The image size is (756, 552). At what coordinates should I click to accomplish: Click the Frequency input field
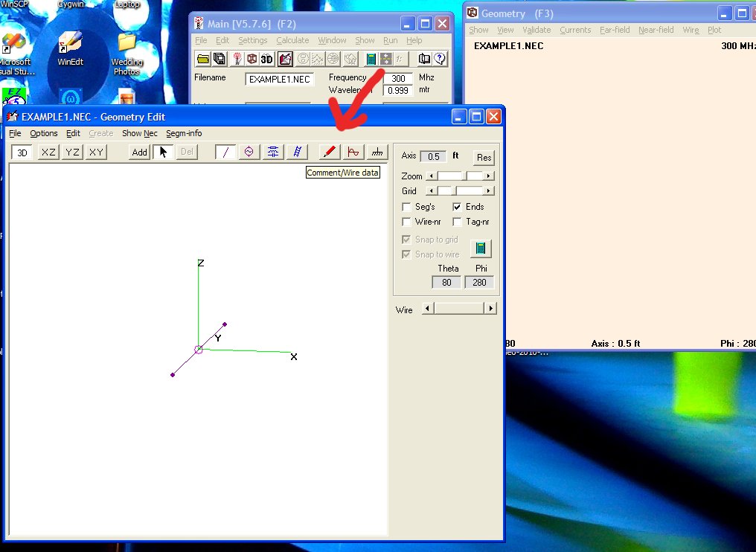pyautogui.click(x=398, y=78)
